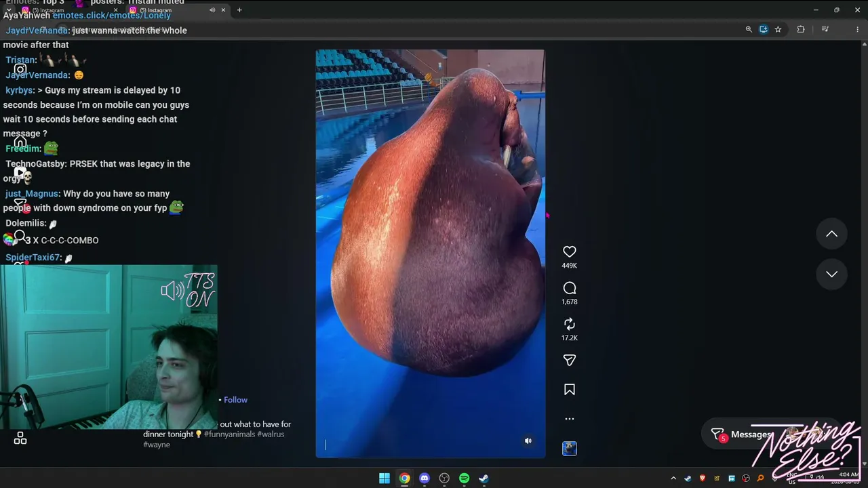The image size is (868, 488).
Task: Open the zoom magnifier in address bar
Action: (x=749, y=29)
